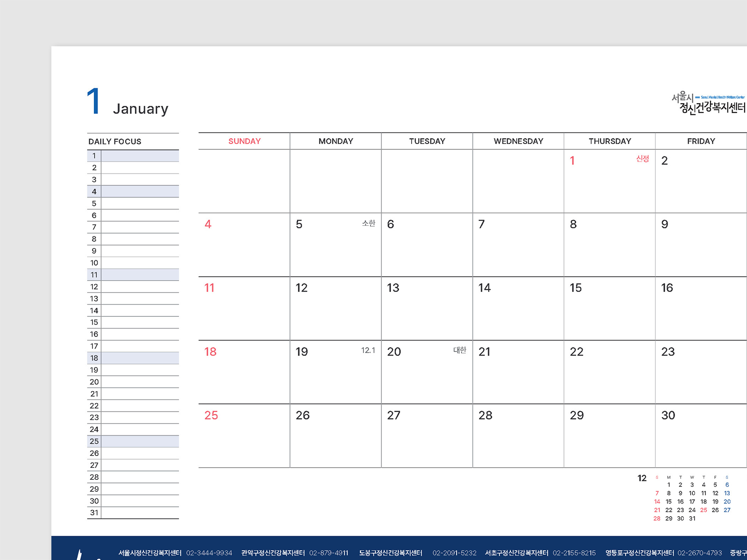Screen dimensions: 747x560
Task: Select Tuesday the 6th in the calendar grid
Action: [391, 224]
